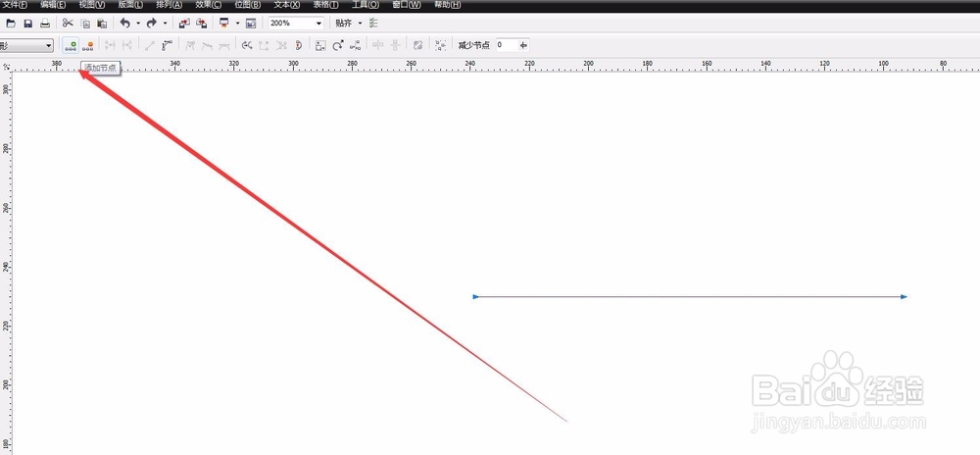Open the 窗口(W) menu
The image size is (980, 455).
pyautogui.click(x=407, y=4)
